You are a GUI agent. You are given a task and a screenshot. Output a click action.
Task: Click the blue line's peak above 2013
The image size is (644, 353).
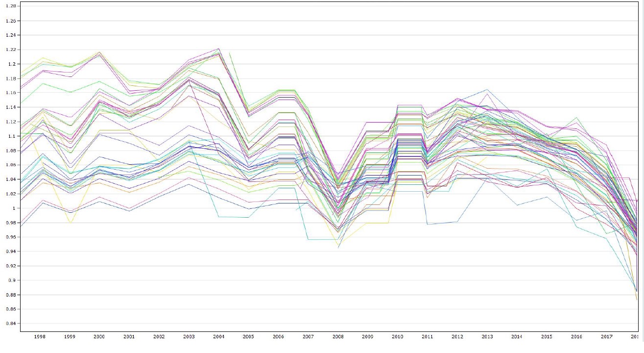point(487,90)
